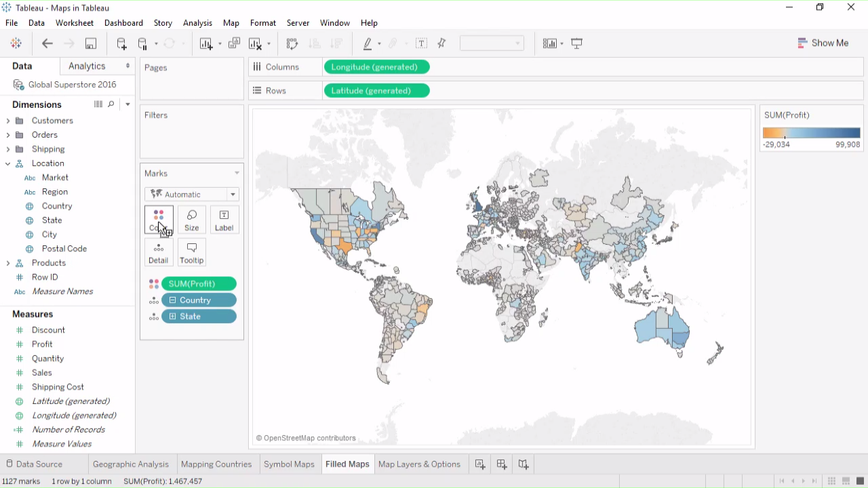This screenshot has height=488, width=868.
Task: Click the Swap Rows and Columns icon
Action: tap(292, 43)
